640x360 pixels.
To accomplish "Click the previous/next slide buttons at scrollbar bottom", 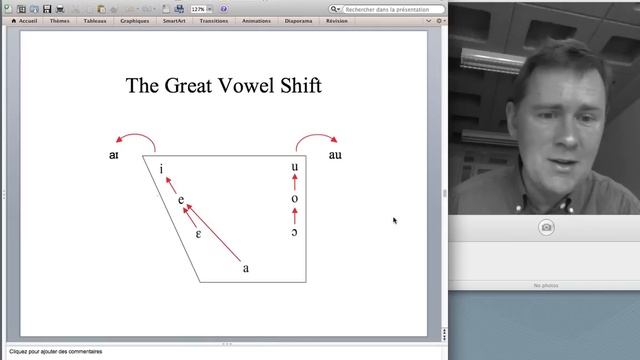I will click(444, 335).
